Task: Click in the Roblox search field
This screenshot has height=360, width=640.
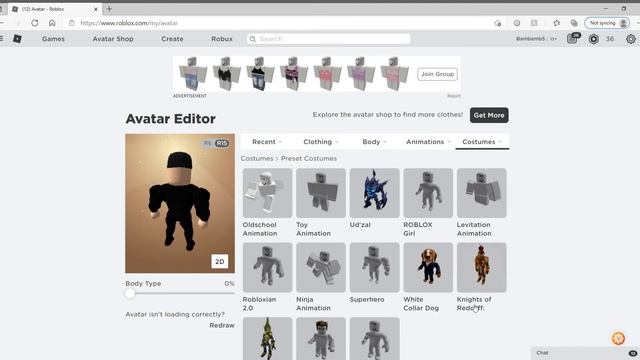Action: tap(329, 39)
